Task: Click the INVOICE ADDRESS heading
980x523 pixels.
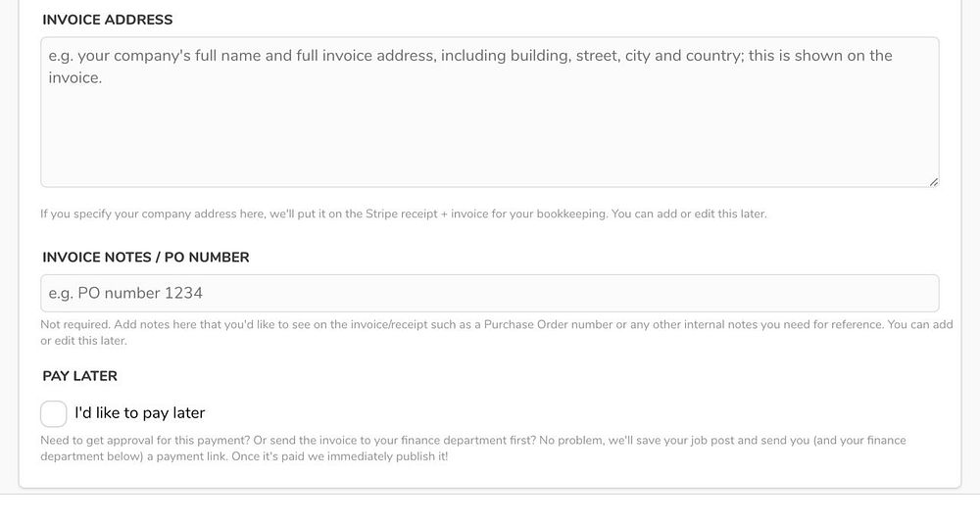Action: click(x=108, y=20)
